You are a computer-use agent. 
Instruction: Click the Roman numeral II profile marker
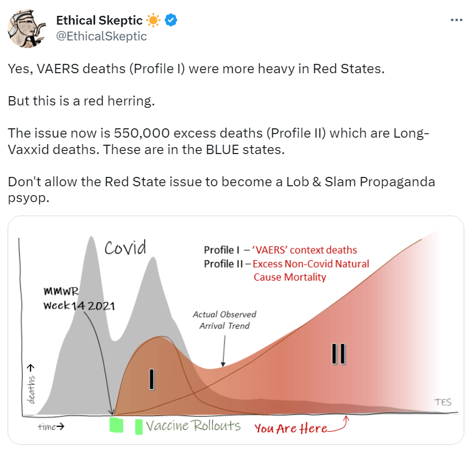point(338,354)
